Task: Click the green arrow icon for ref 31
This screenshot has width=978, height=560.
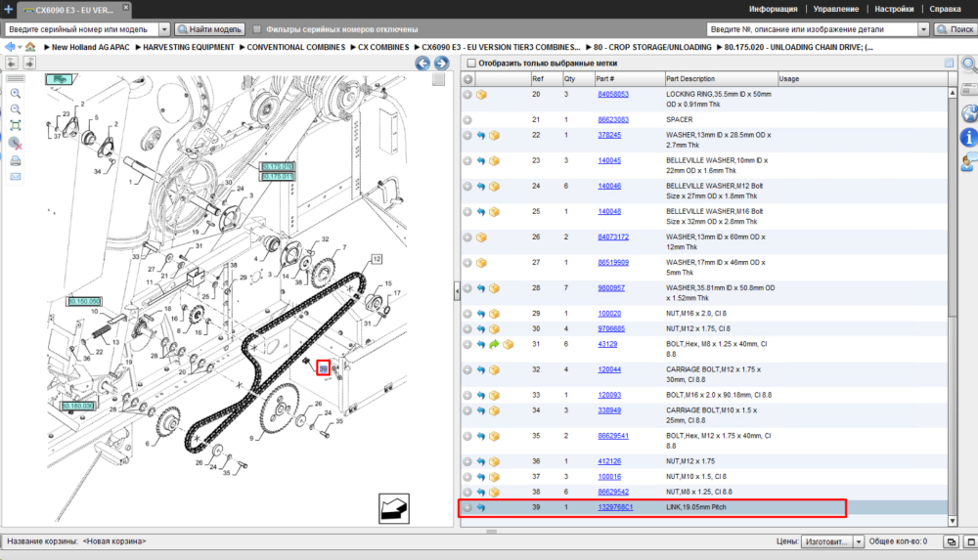Action: 494,344
